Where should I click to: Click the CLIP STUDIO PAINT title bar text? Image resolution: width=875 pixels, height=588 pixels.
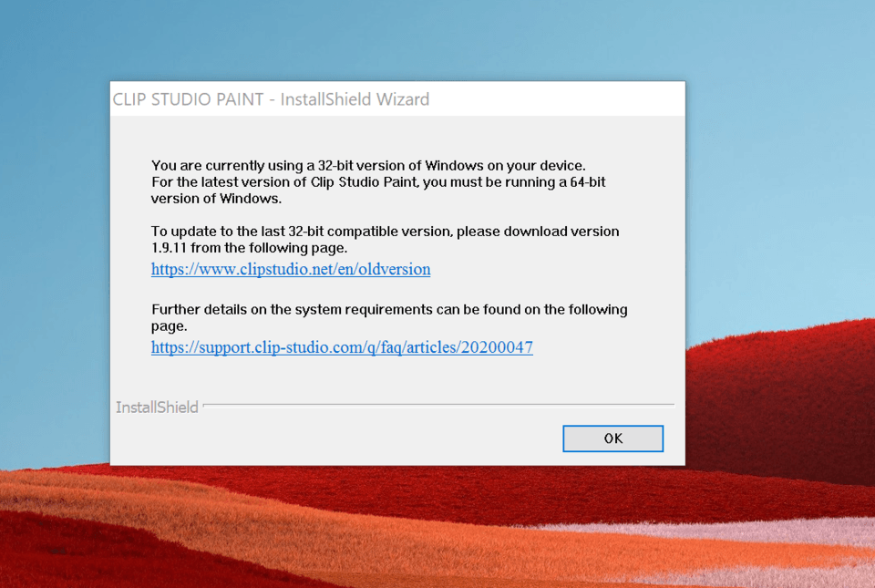(x=272, y=99)
